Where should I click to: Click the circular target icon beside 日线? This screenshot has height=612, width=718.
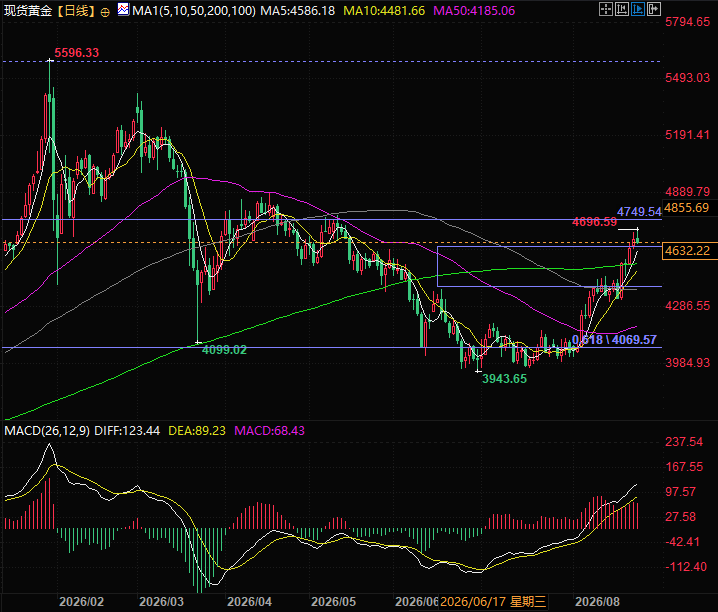point(105,12)
